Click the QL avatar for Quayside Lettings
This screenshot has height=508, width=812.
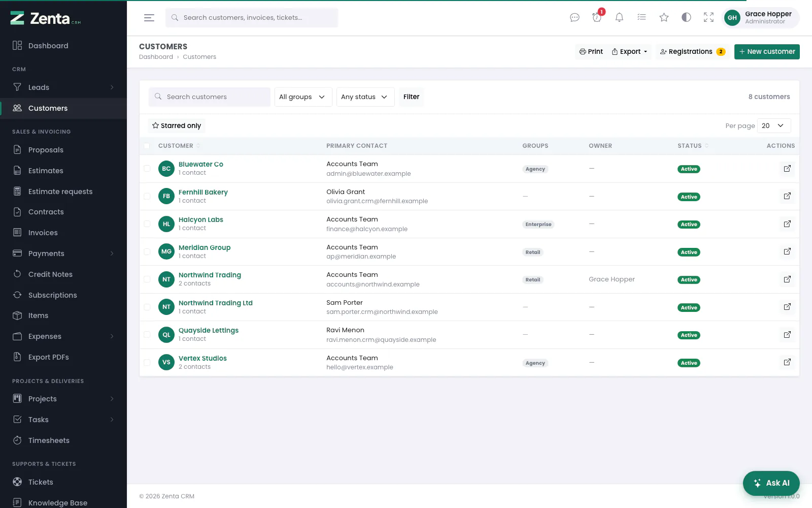pyautogui.click(x=166, y=335)
